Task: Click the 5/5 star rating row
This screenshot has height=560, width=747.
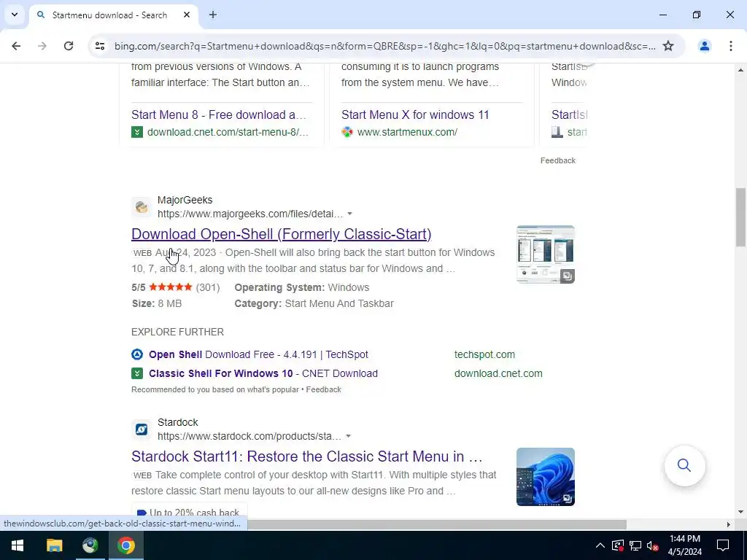Action: 176,287
